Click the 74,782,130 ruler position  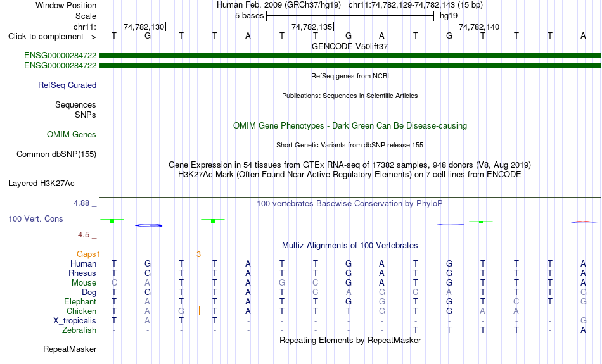tap(144, 27)
